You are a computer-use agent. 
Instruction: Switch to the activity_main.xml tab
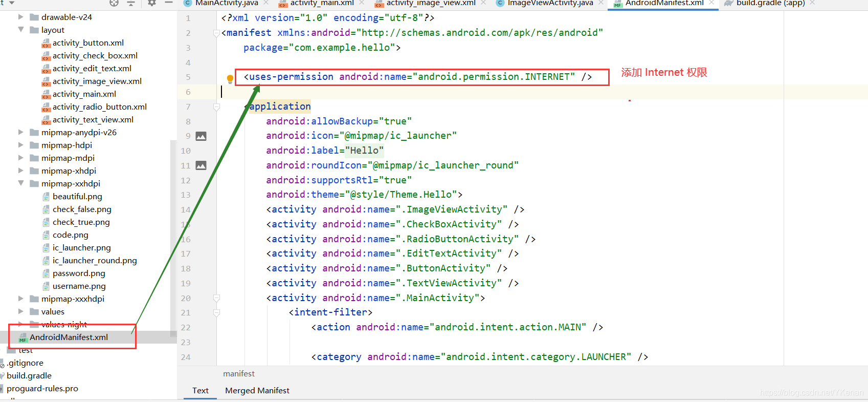322,3
